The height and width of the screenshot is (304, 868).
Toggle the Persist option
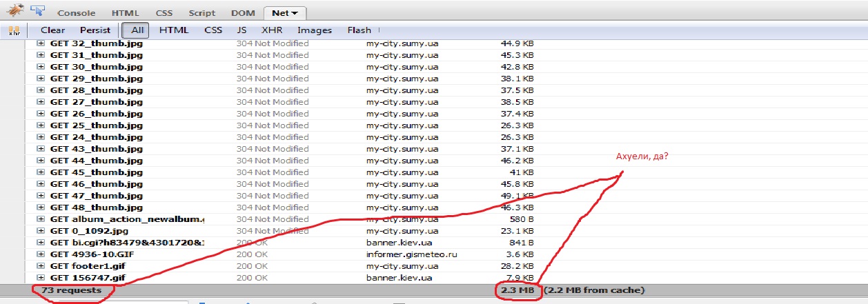(95, 30)
